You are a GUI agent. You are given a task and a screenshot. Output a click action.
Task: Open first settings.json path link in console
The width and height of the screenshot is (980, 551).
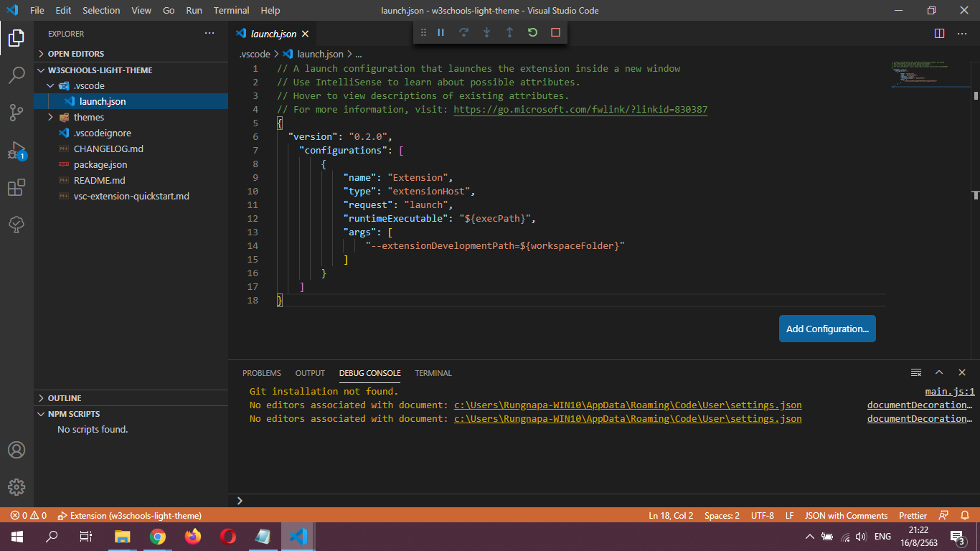(x=628, y=405)
